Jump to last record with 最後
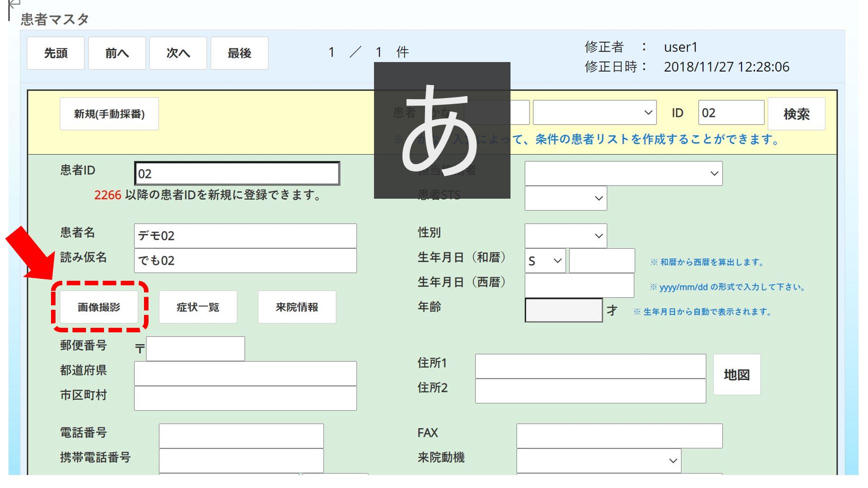This screenshot has height=488, width=868. pyautogui.click(x=239, y=53)
